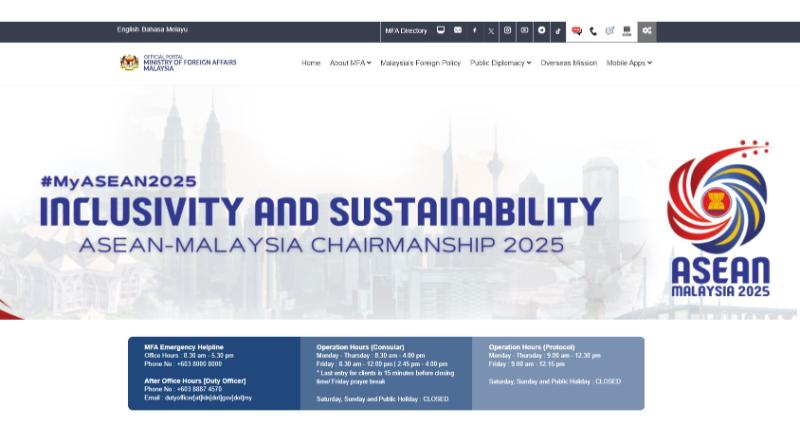Open the X (Twitter) icon link
800x445 pixels.
pos(491,31)
